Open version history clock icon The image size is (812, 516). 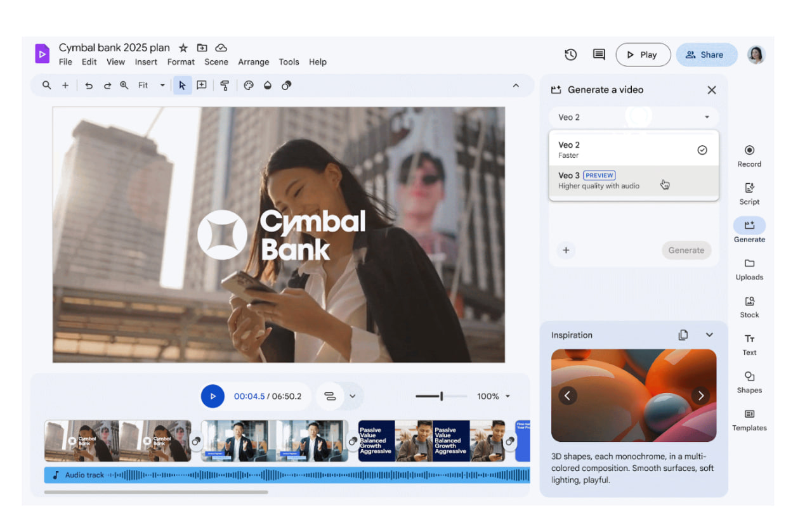(571, 55)
